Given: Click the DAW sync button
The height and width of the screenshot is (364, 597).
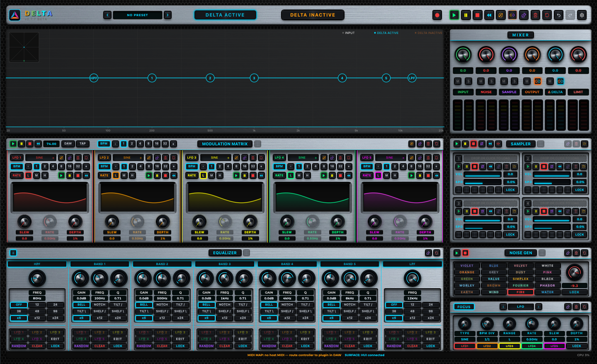Looking at the screenshot, I should coord(68,144).
